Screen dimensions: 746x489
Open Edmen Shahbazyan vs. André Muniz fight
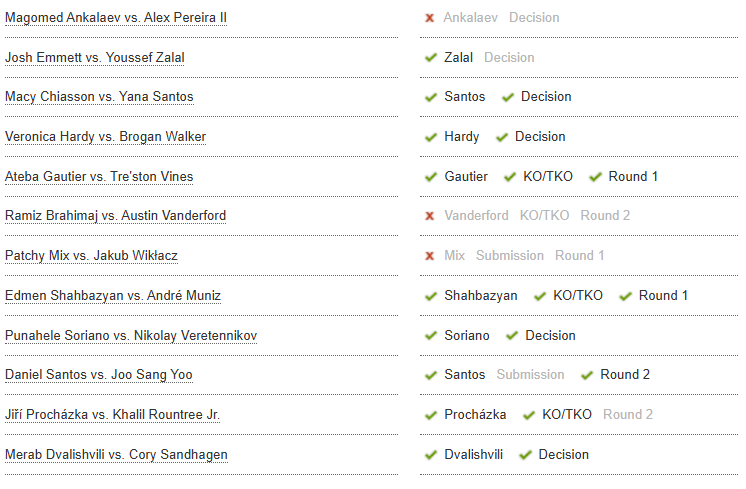pos(113,295)
